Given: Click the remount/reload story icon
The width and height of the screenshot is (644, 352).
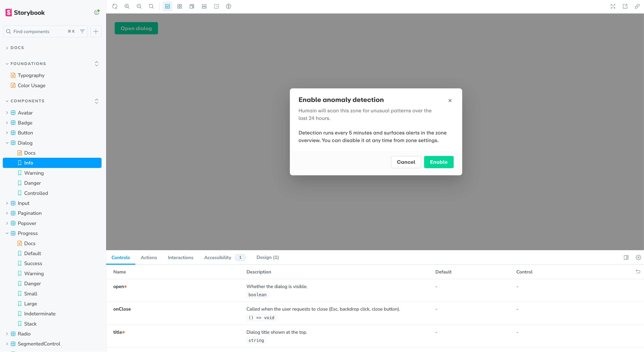Looking at the screenshot, I should pyautogui.click(x=115, y=7).
